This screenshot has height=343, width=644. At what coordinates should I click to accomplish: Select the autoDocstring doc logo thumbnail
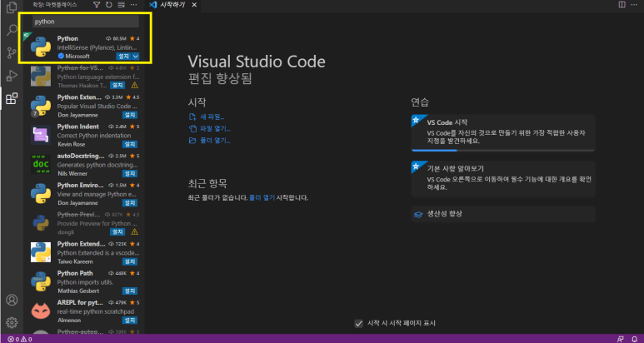[41, 165]
